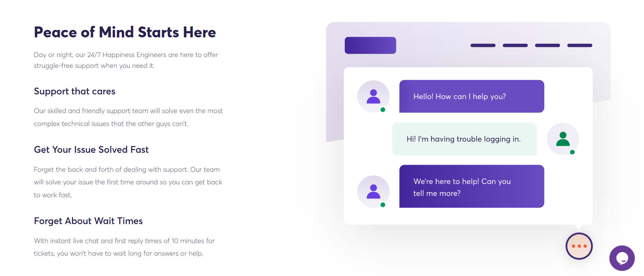Select the "Support that cares" heading
Viewport: 644px width, 276px height.
(75, 91)
